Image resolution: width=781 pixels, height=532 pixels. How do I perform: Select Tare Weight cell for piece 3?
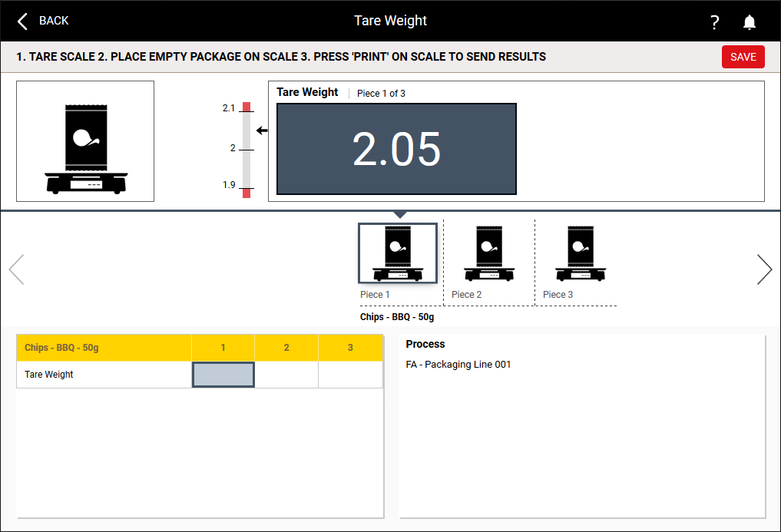[350, 375]
